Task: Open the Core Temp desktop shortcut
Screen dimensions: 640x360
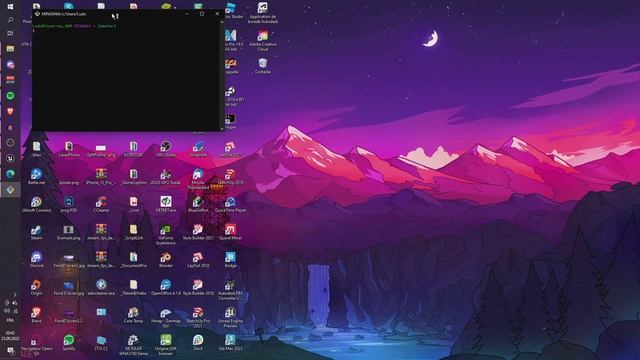Action: coord(133,315)
